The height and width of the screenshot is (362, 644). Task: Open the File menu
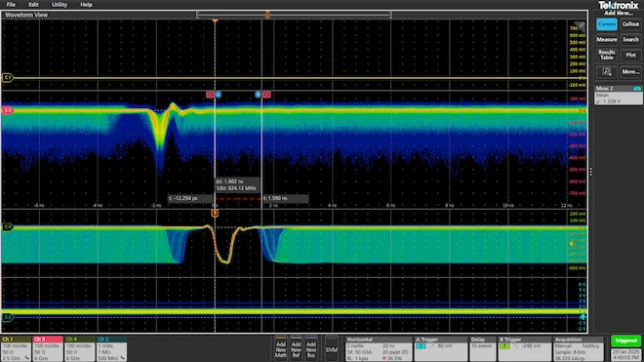[11, 5]
